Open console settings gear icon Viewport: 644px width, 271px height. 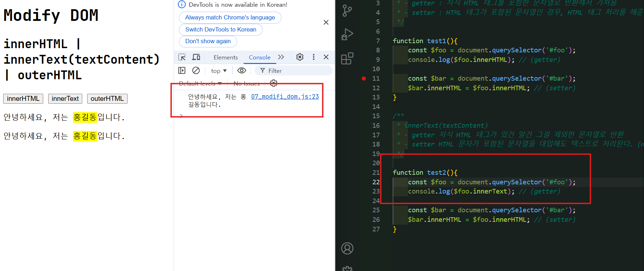274,83
